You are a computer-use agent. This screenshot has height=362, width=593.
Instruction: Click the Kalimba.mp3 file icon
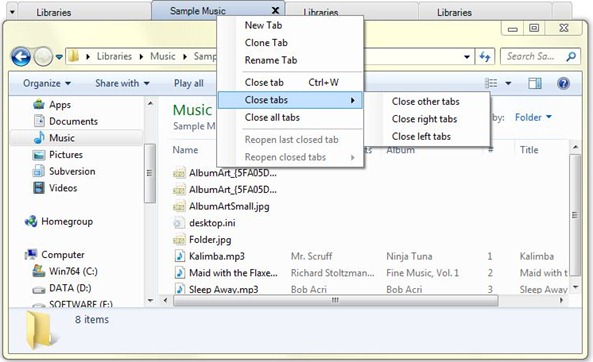click(180, 256)
